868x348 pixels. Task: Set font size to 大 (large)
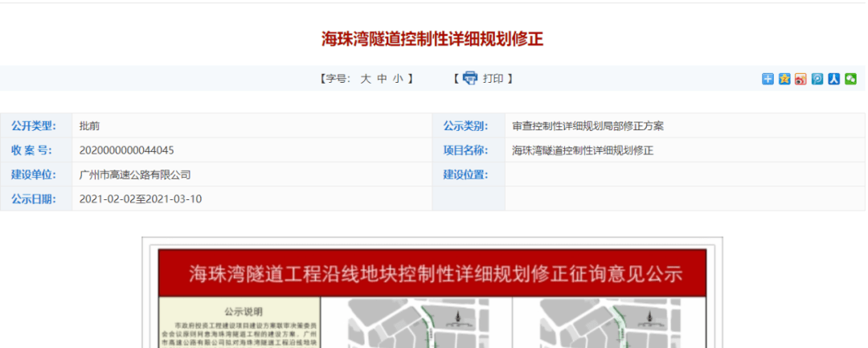[x=365, y=79]
